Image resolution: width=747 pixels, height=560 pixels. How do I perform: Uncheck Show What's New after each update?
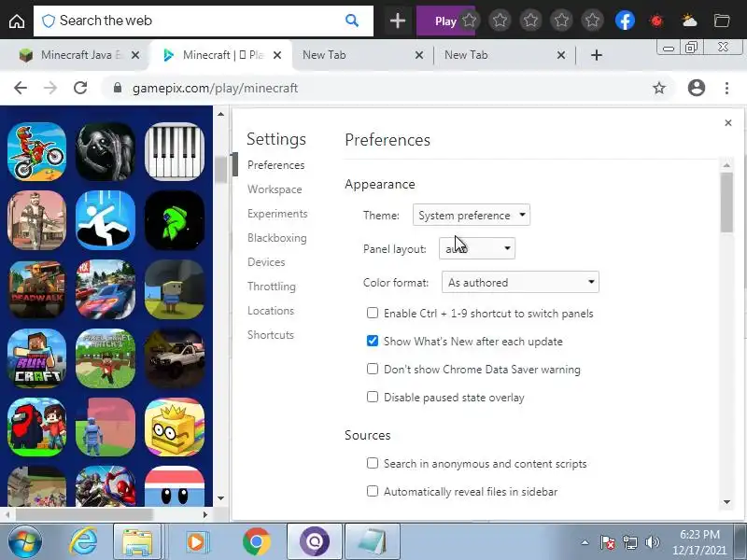tap(373, 341)
